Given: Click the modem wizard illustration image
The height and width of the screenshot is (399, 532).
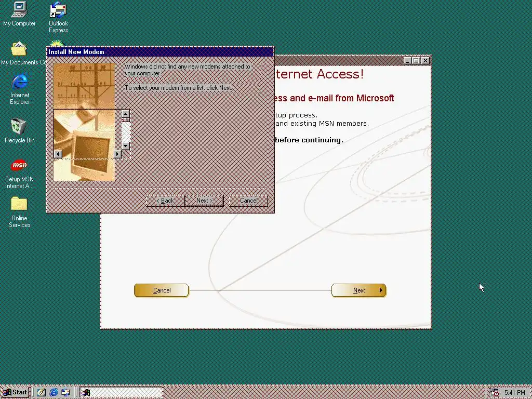Looking at the screenshot, I should click(84, 122).
